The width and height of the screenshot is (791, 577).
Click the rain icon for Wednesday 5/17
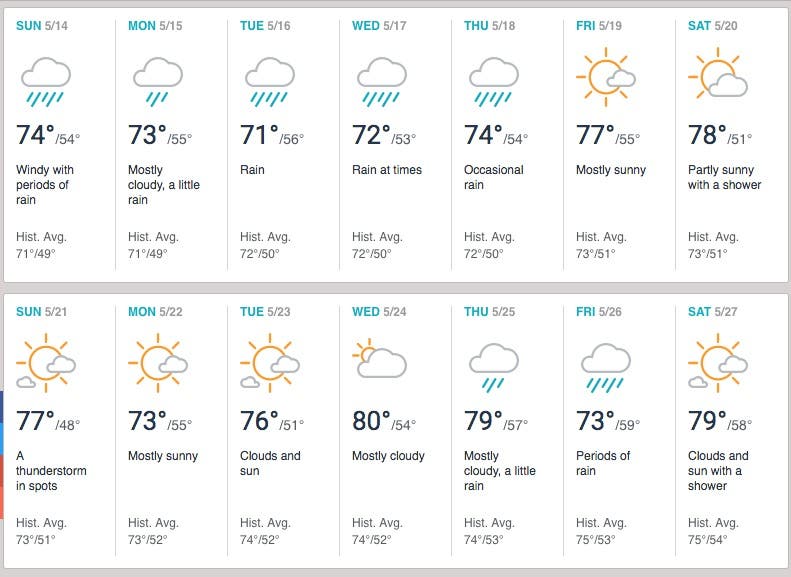(381, 81)
